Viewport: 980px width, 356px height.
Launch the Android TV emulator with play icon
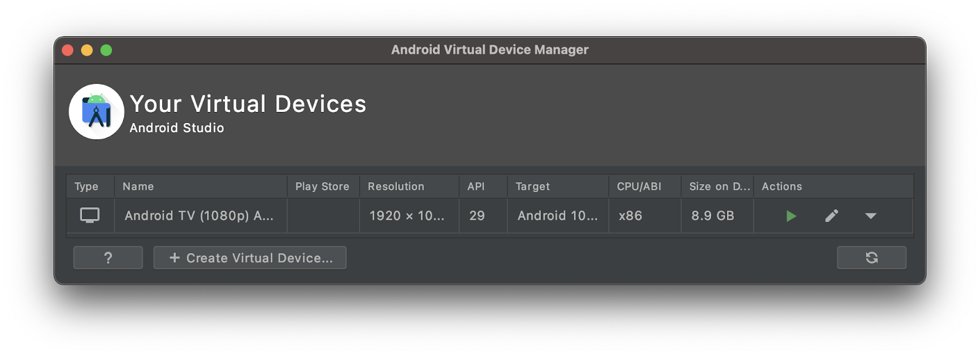[x=791, y=216]
